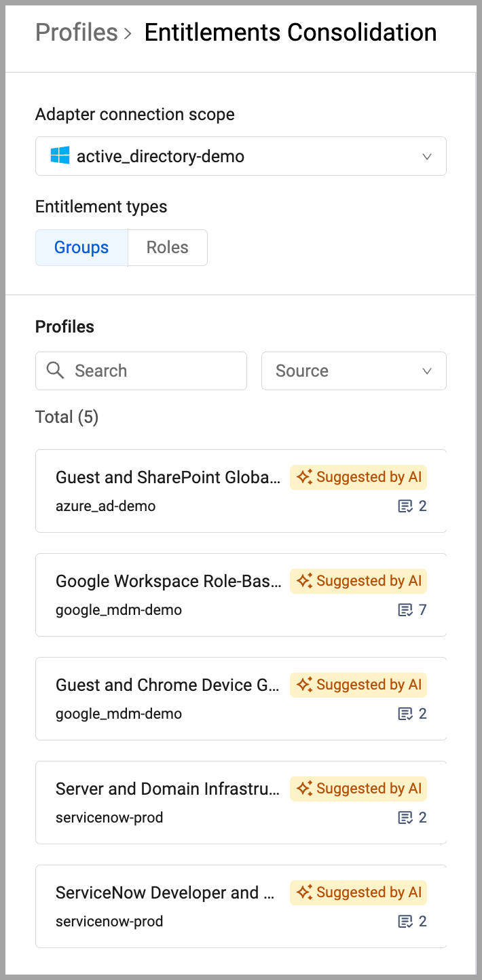Image resolution: width=482 pixels, height=980 pixels.
Task: Click the count icon showing 7 entitlements
Action: click(405, 610)
